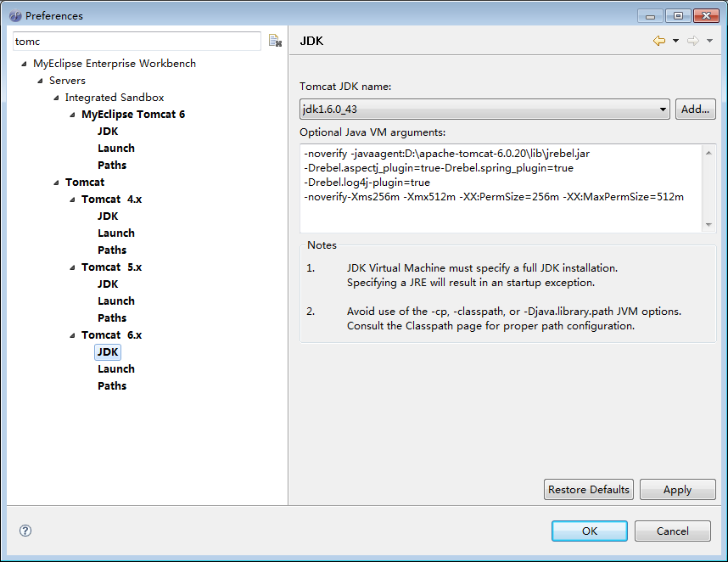The width and height of the screenshot is (728, 562).
Task: Click the 'Notes' group label
Action: pyautogui.click(x=322, y=245)
